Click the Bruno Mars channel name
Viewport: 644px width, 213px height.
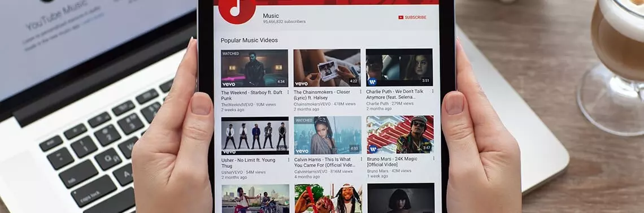[x=378, y=171]
